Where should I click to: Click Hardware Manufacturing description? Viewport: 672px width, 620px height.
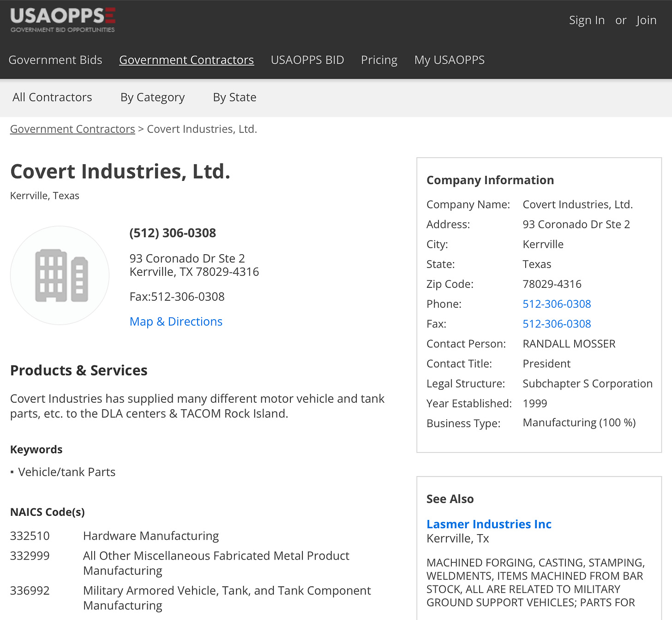pos(151,536)
